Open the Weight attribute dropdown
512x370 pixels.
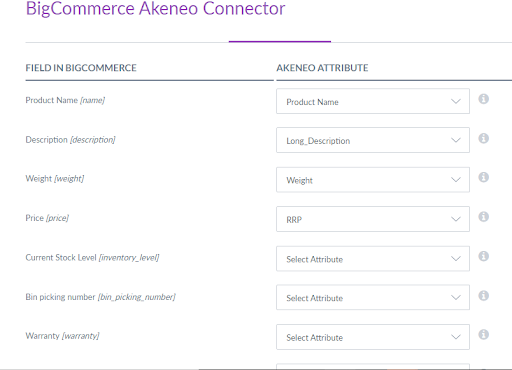tap(373, 180)
